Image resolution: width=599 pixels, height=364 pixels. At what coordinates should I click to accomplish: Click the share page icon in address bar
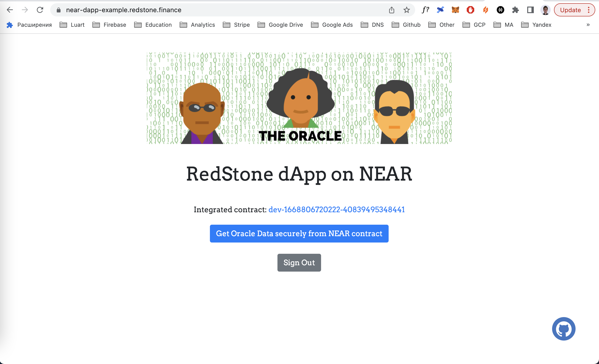(391, 10)
